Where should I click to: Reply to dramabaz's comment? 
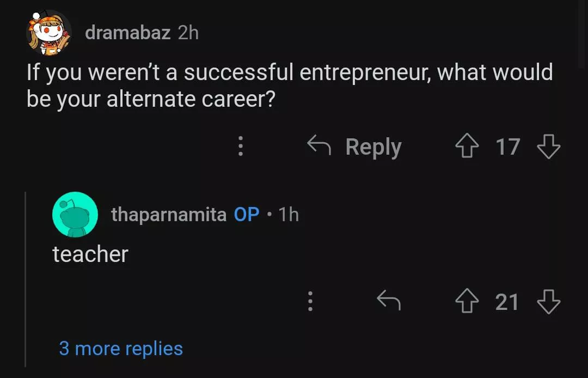coord(354,147)
